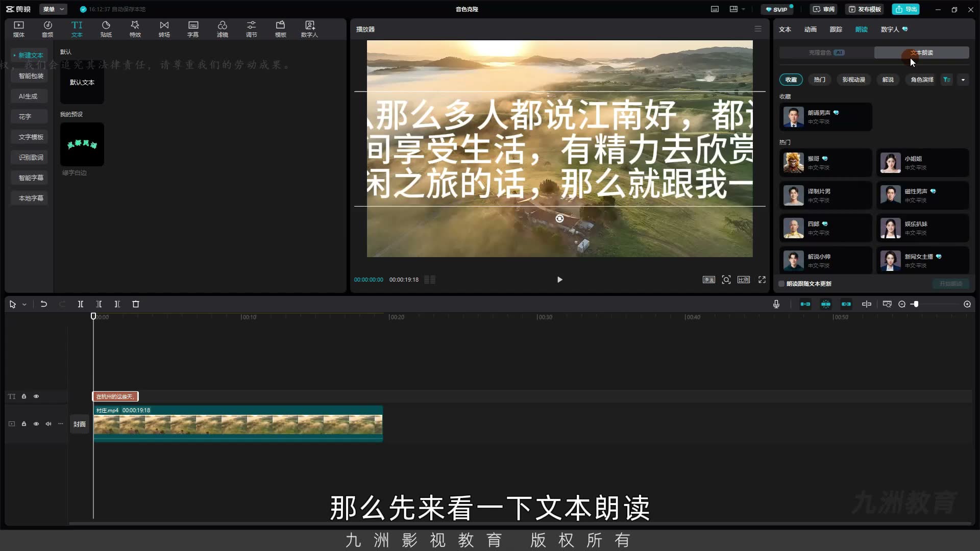Click the voice filter icon beside 角色演绎
The height and width of the screenshot is (551, 980).
947,80
